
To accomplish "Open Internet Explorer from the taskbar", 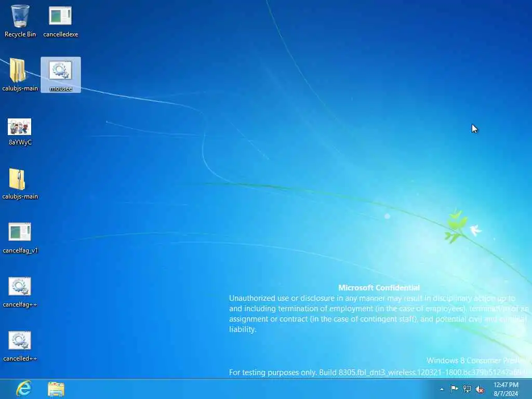I will [x=24, y=389].
